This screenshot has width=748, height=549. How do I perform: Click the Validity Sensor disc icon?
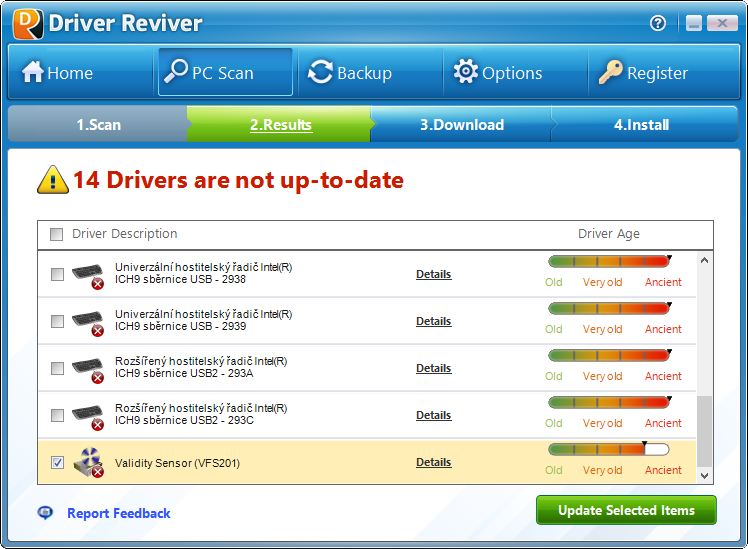(x=89, y=462)
